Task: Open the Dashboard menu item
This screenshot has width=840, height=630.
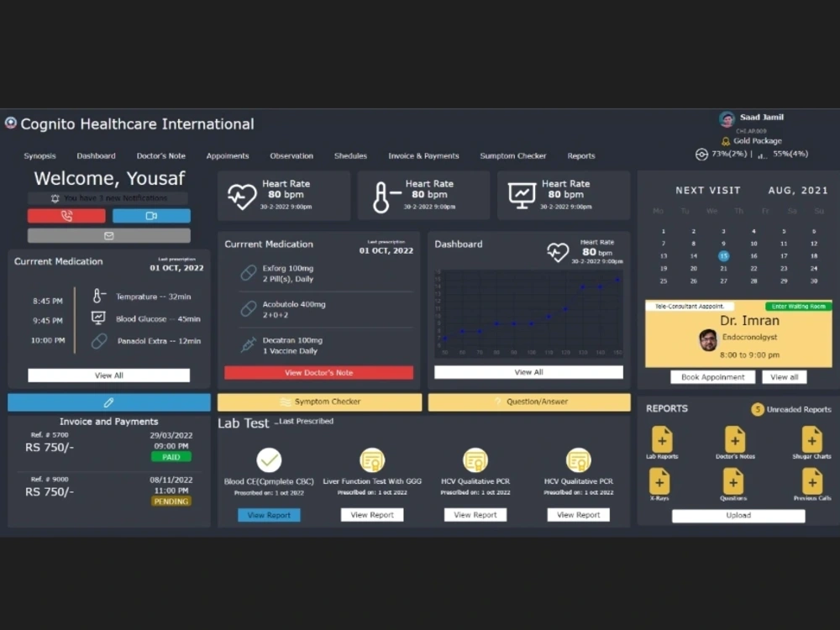Action: [x=96, y=156]
